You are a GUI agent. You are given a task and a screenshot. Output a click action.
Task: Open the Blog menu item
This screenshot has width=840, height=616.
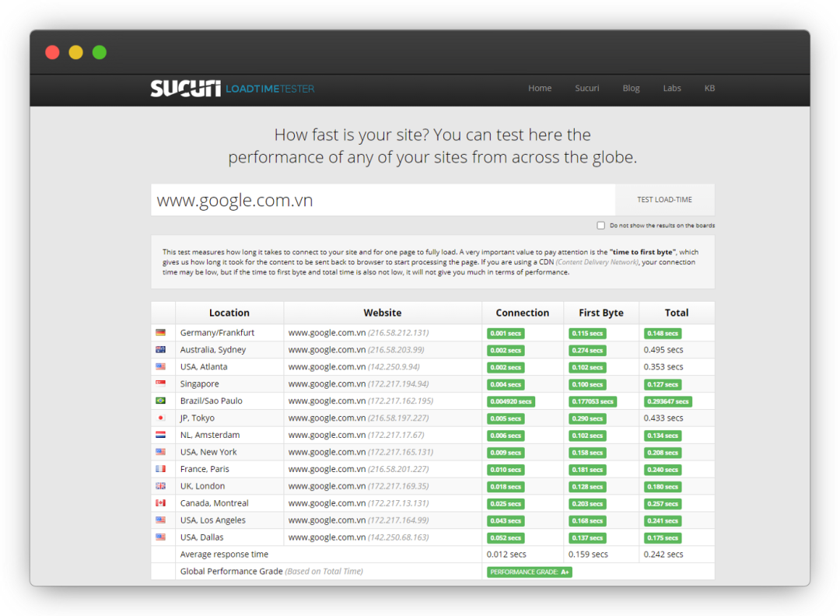coord(631,89)
